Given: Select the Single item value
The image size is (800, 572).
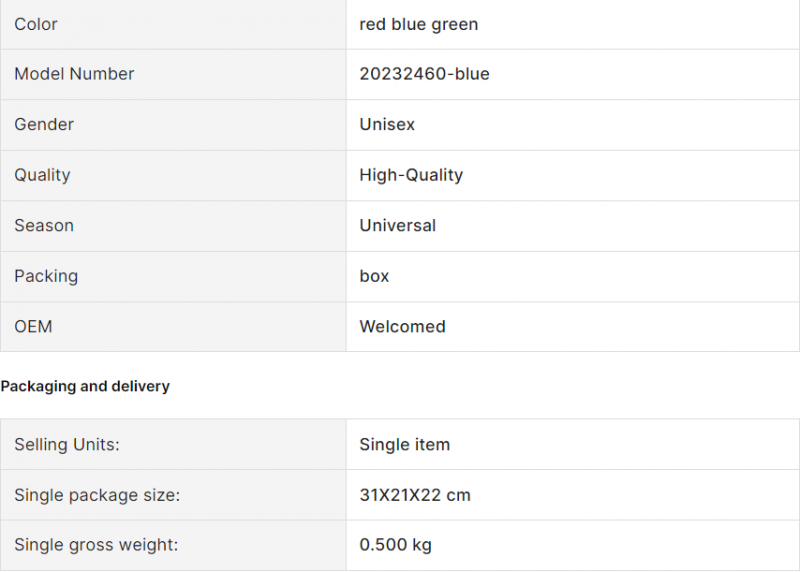Looking at the screenshot, I should (405, 444).
